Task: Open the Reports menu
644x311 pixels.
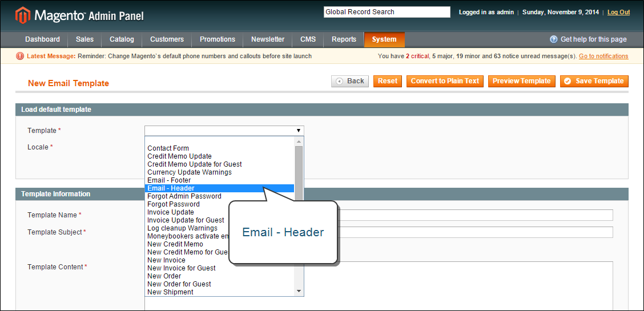Action: (344, 39)
